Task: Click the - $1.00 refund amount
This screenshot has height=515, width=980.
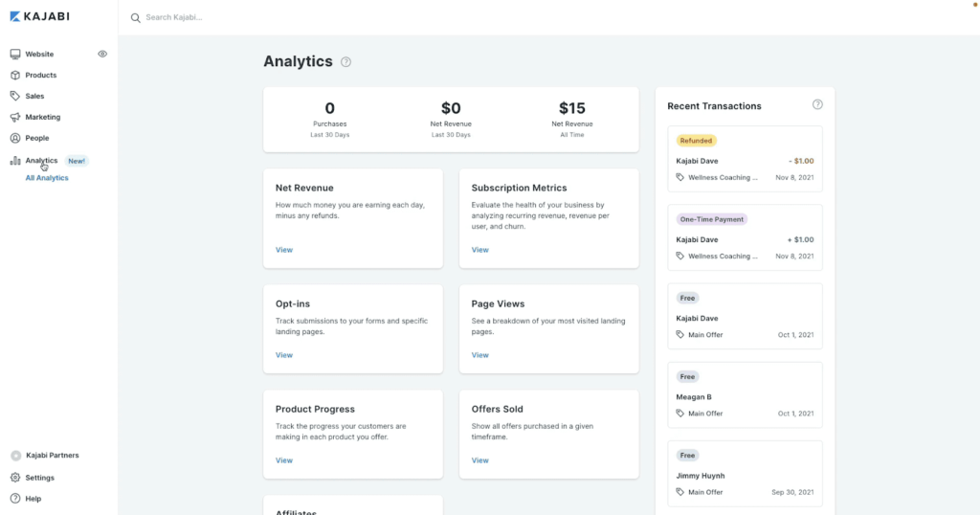Action: (801, 161)
